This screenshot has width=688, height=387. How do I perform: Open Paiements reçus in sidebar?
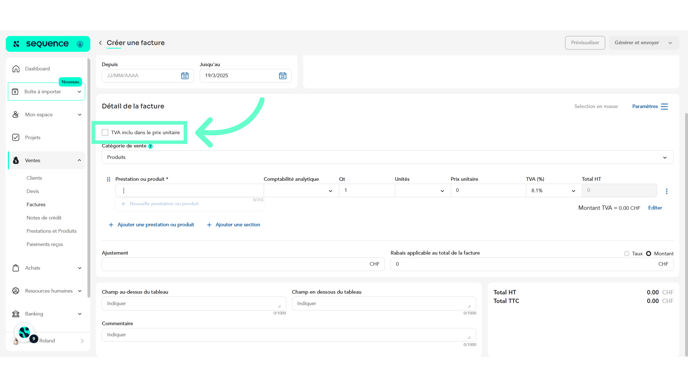[x=45, y=244]
